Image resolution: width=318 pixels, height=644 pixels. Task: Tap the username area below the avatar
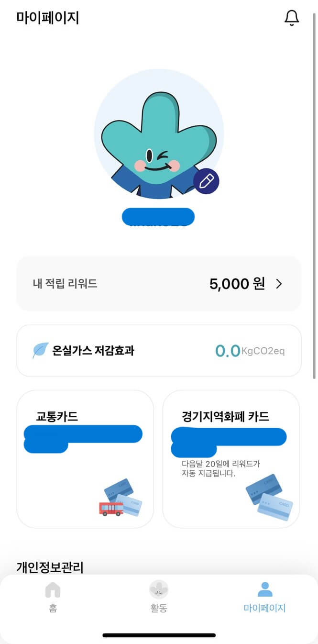tap(159, 216)
